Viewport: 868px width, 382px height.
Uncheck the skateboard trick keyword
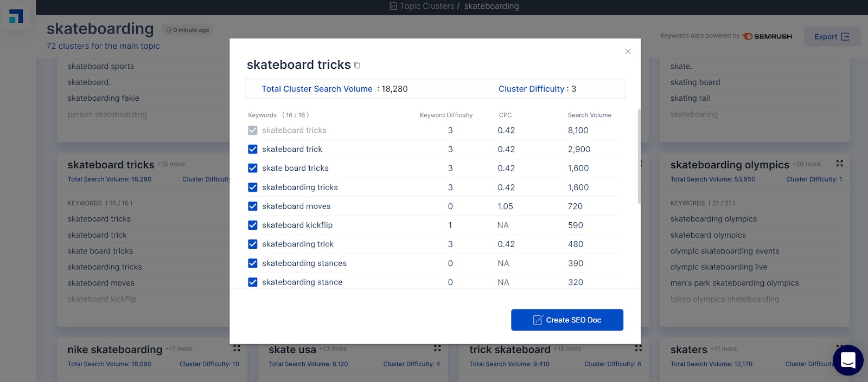point(253,149)
